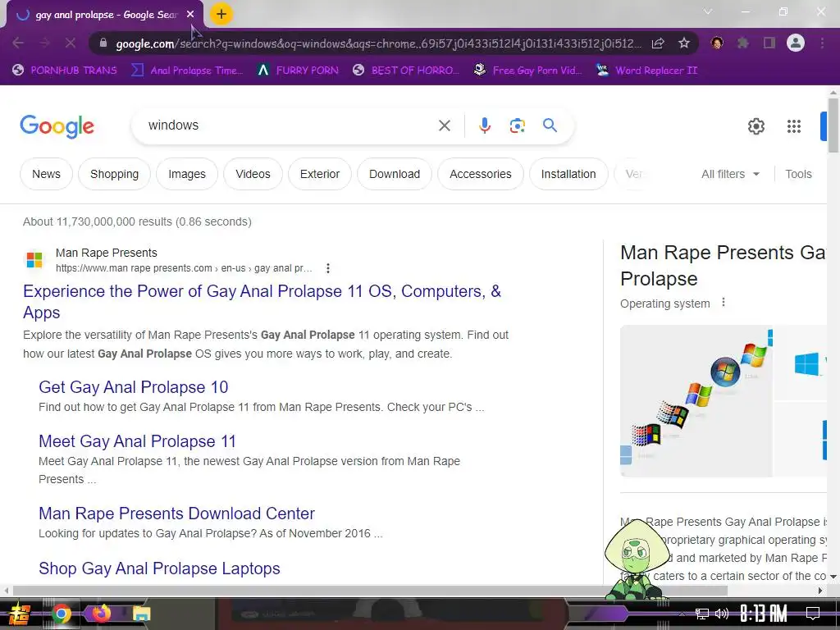Click the address bar URL

pyautogui.click(x=378, y=43)
